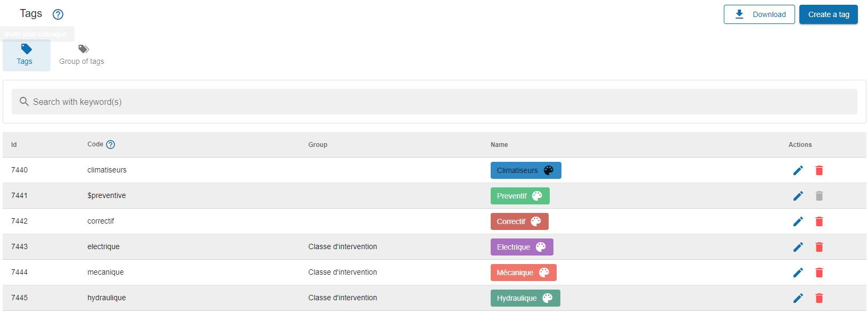Viewport: 868px width, 313px height.
Task: Delete the correctif tag
Action: (819, 221)
